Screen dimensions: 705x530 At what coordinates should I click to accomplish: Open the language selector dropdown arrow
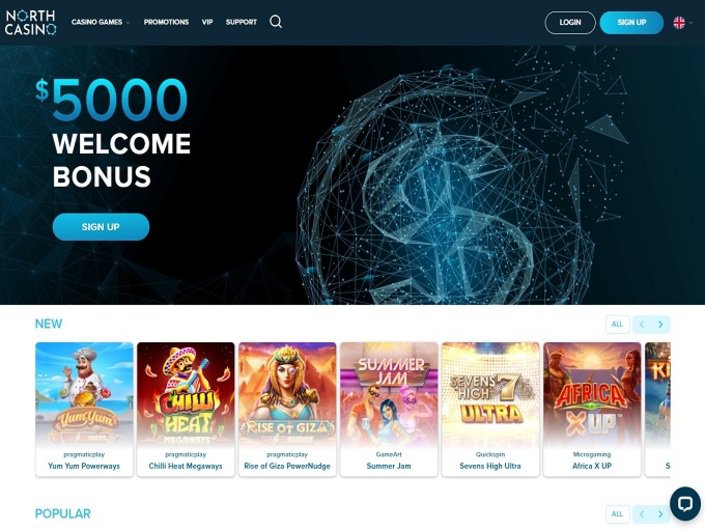coord(691,22)
